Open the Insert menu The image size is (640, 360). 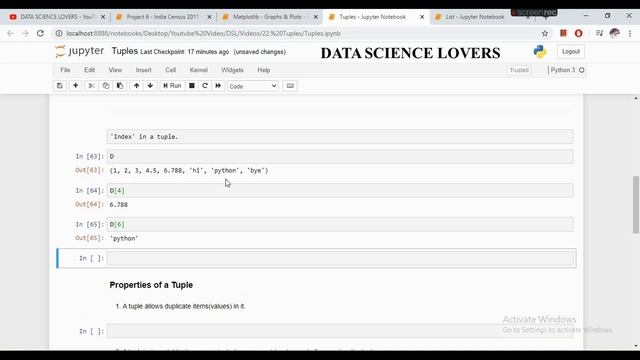click(x=144, y=70)
